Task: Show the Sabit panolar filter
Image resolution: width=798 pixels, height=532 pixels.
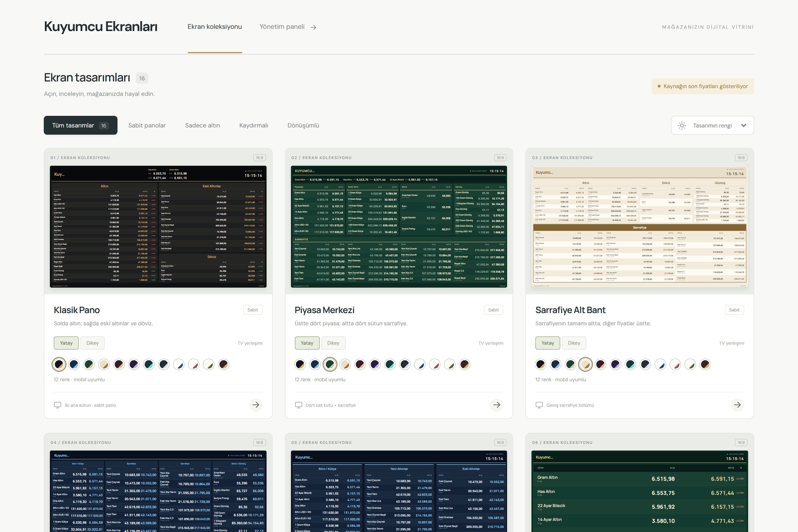Action: pos(147,126)
